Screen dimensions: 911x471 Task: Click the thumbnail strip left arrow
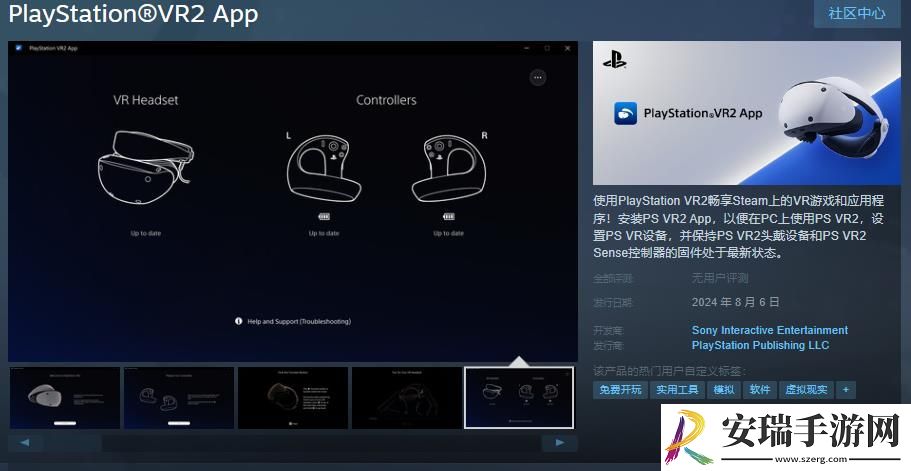[x=25, y=443]
